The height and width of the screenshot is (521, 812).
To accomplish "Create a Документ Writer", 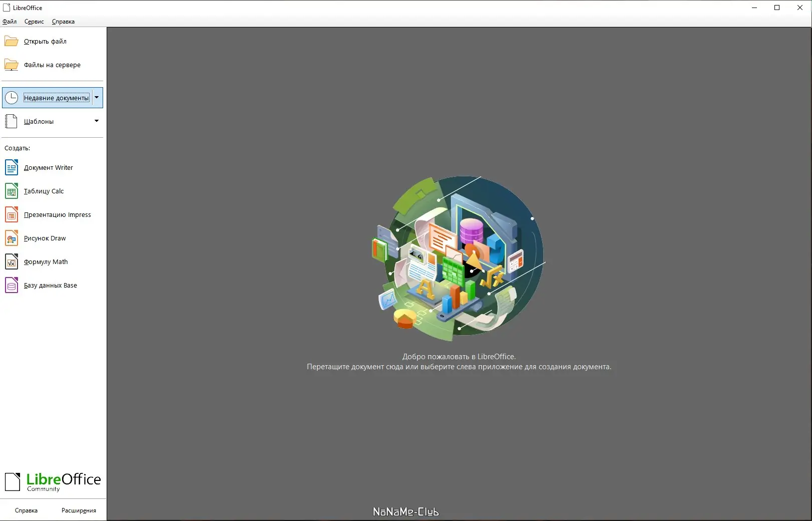I will tap(49, 167).
